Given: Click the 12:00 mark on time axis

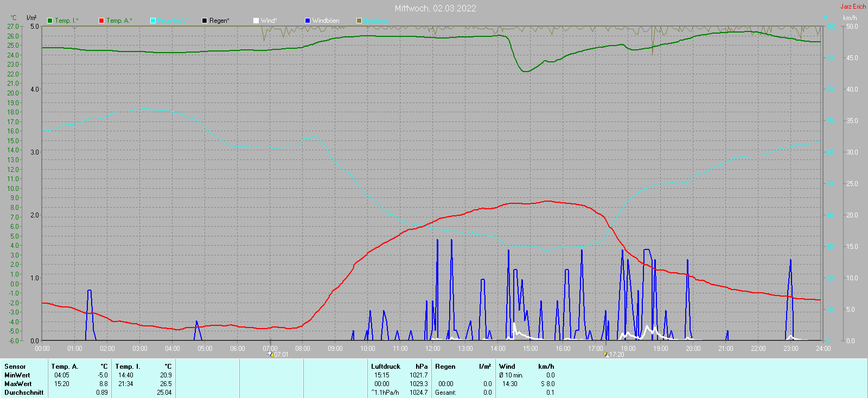Looking at the screenshot, I should 433,348.
